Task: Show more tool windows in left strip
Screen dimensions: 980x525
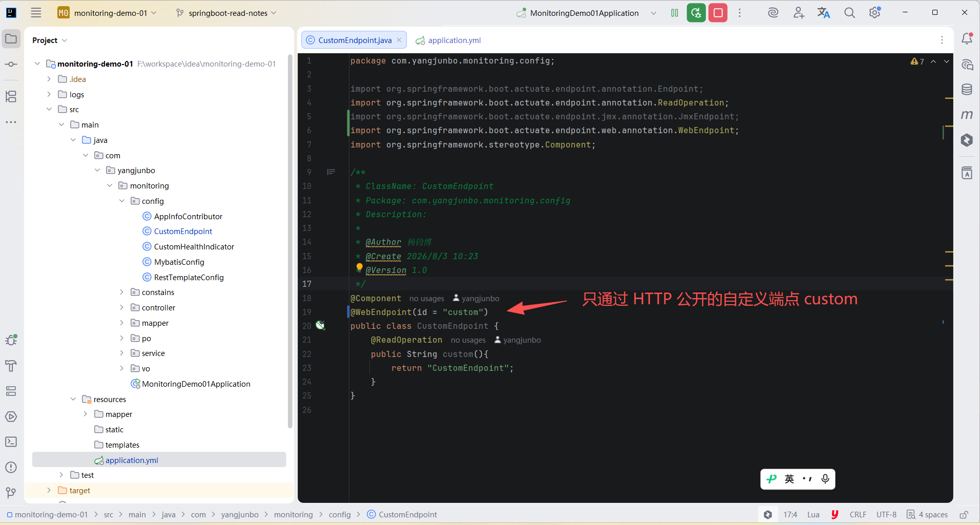Action: 11,122
